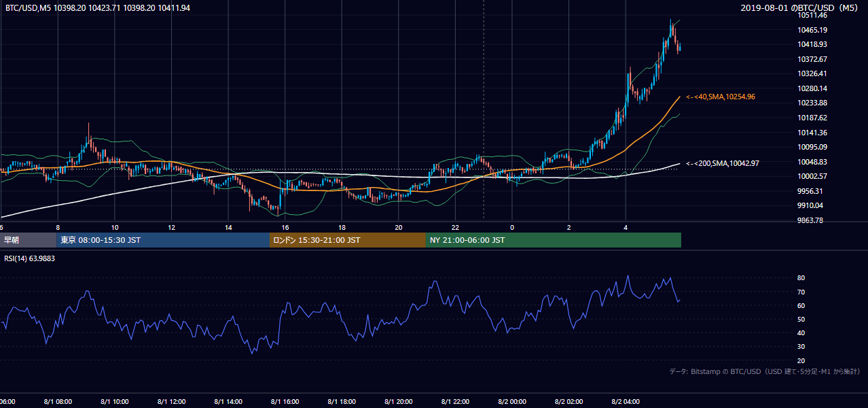
Task: Click RSI scale value 30
Action: point(801,346)
